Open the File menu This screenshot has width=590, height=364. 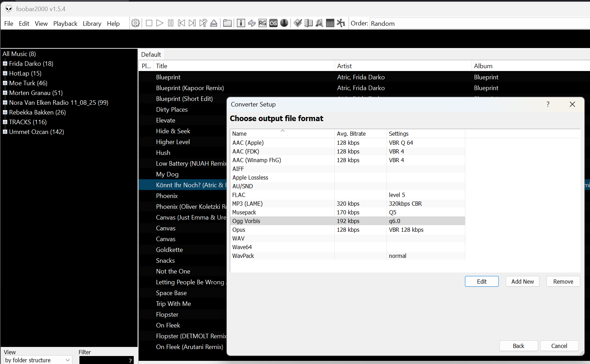point(9,23)
